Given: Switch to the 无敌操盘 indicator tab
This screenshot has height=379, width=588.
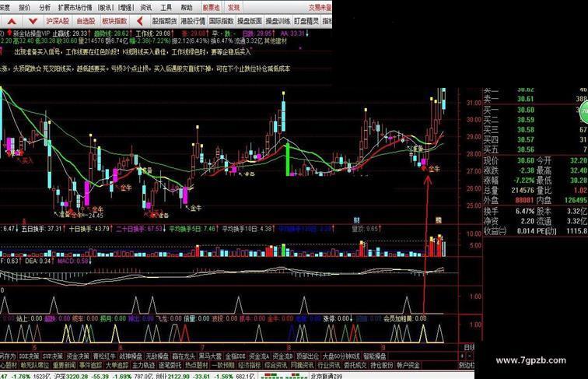Looking at the screenshot, I should click(x=157, y=356).
